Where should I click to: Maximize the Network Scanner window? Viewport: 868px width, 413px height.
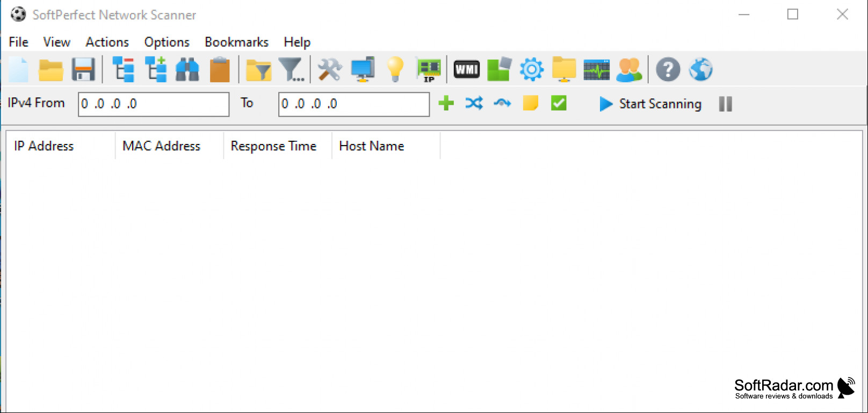[793, 15]
